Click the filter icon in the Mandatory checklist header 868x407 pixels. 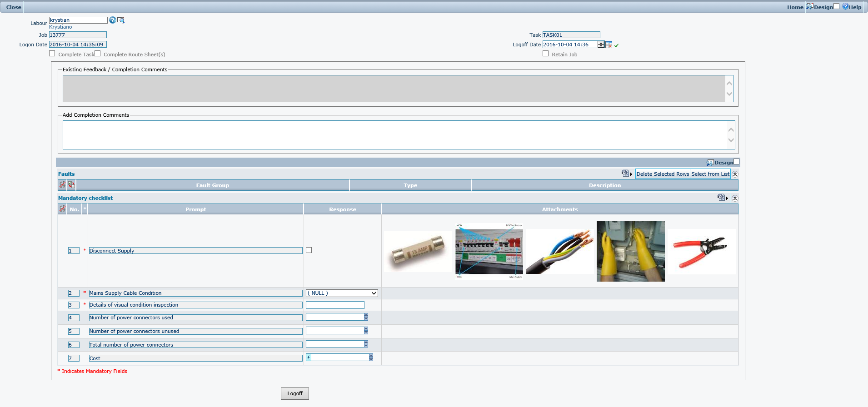click(62, 209)
